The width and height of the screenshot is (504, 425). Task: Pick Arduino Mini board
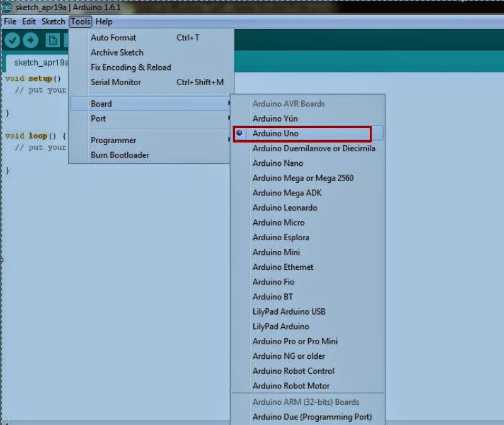click(x=308, y=252)
